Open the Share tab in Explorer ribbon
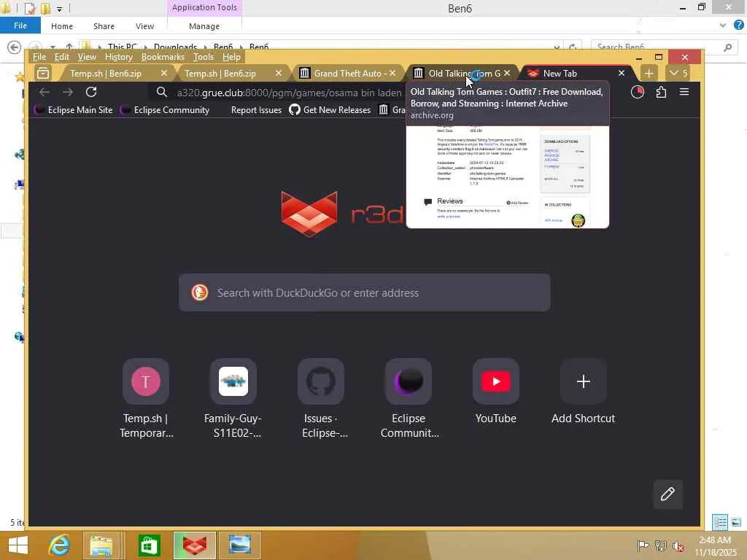The height and width of the screenshot is (560, 747). click(x=104, y=26)
